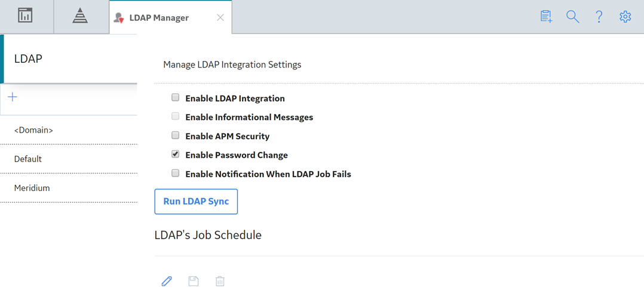
Task: Toggle Enable APM Security checkbox
Action: tap(176, 135)
